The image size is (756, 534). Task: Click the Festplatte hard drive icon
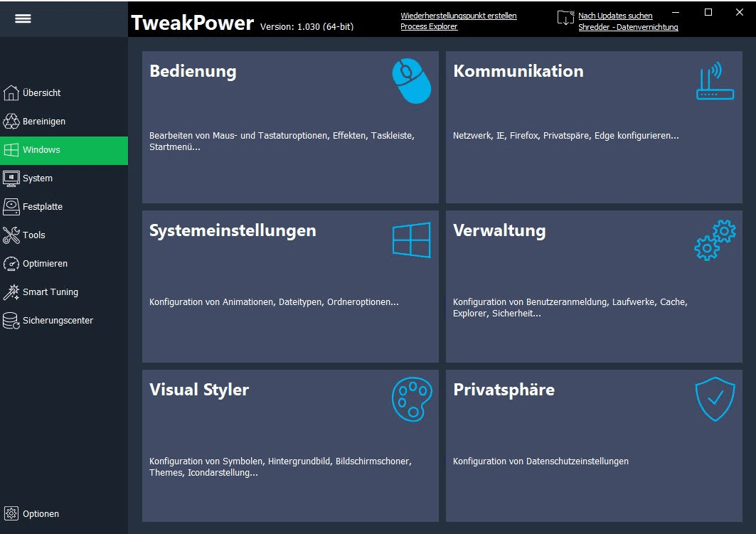(11, 207)
